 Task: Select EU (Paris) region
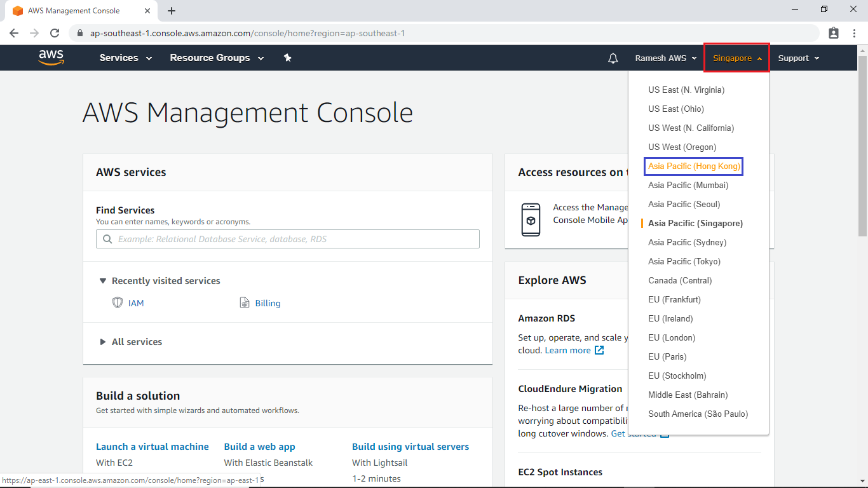668,356
